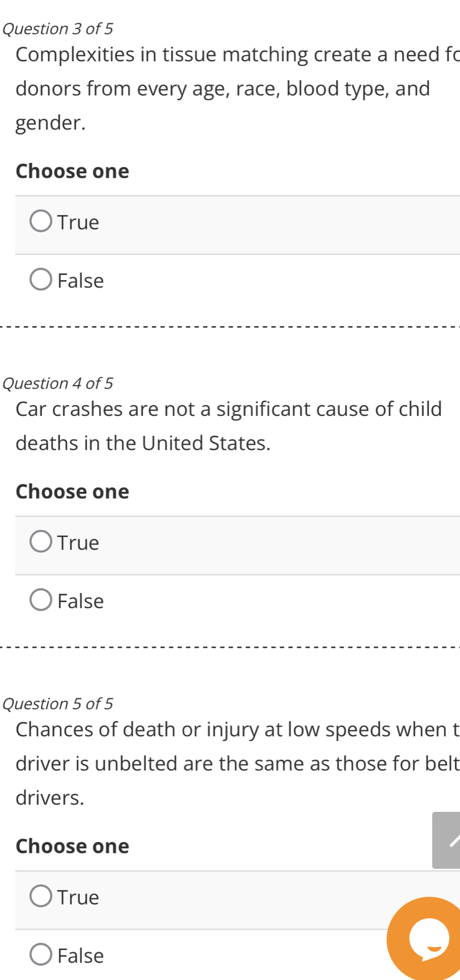Click the "Question 3 of 5" heading

(58, 28)
